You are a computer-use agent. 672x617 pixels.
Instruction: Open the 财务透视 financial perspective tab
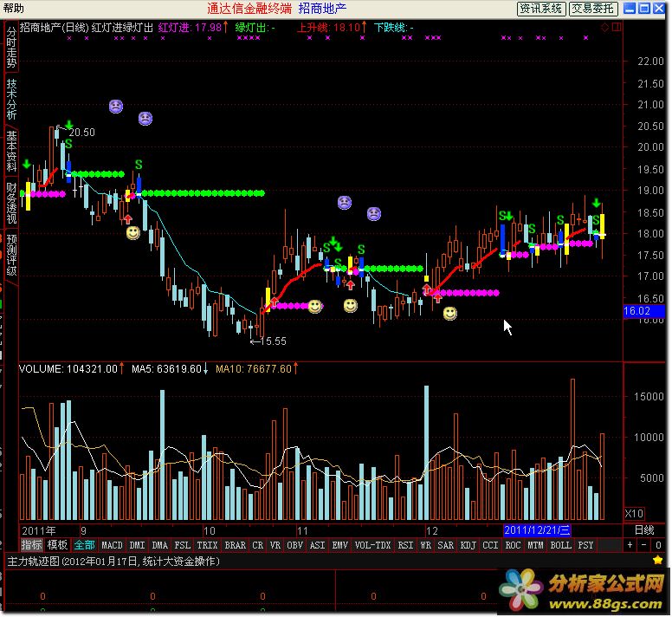[x=11, y=203]
